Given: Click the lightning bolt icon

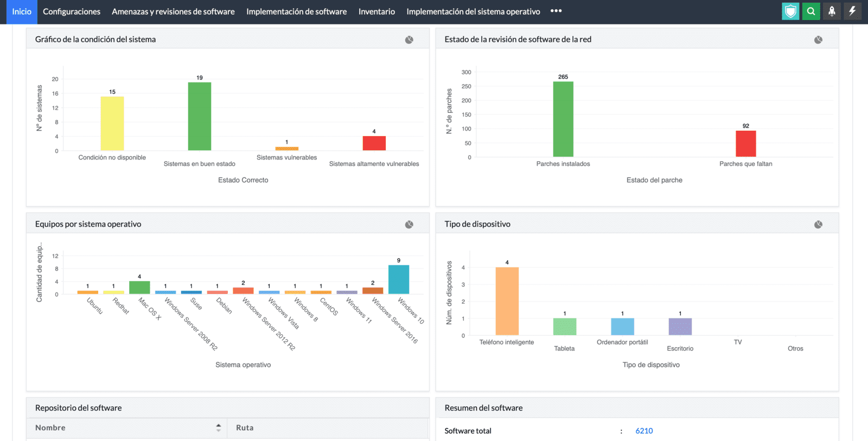Looking at the screenshot, I should click(852, 11).
